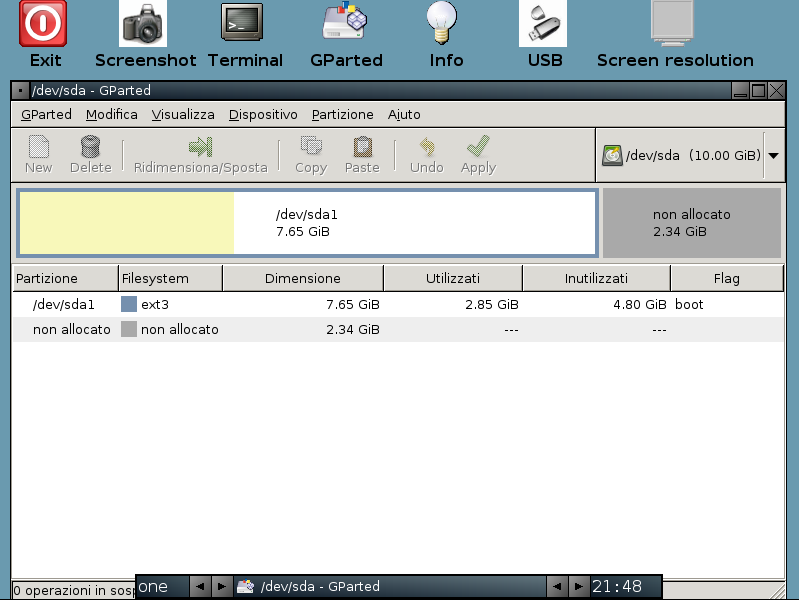Open the device selector dropdown arrow
Viewport: 799px width, 600px height.
click(x=774, y=155)
